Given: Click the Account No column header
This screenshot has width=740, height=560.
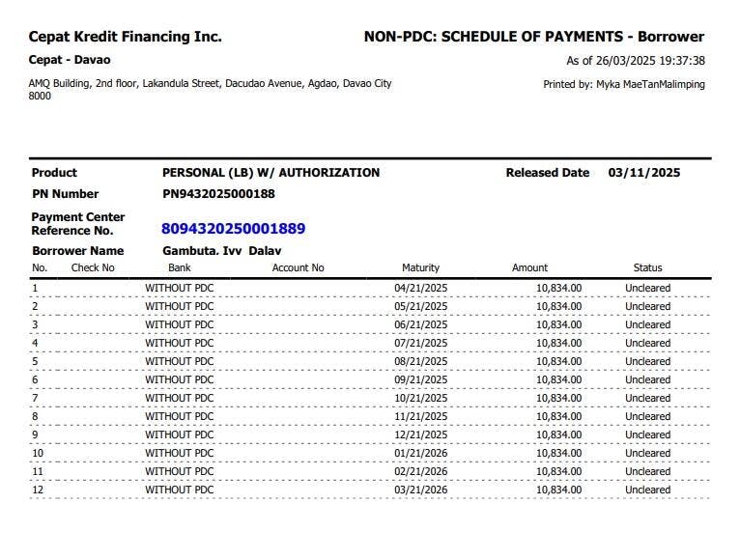Looking at the screenshot, I should [298, 267].
